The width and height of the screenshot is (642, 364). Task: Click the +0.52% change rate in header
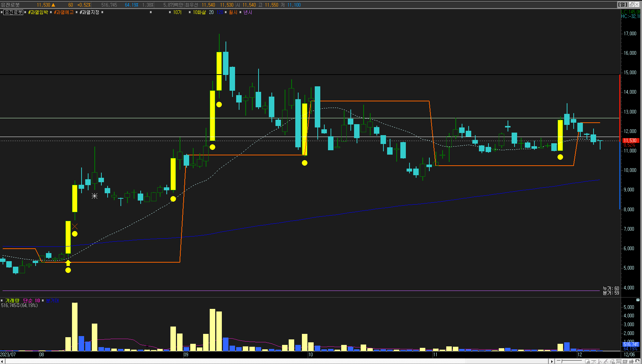[x=84, y=5]
